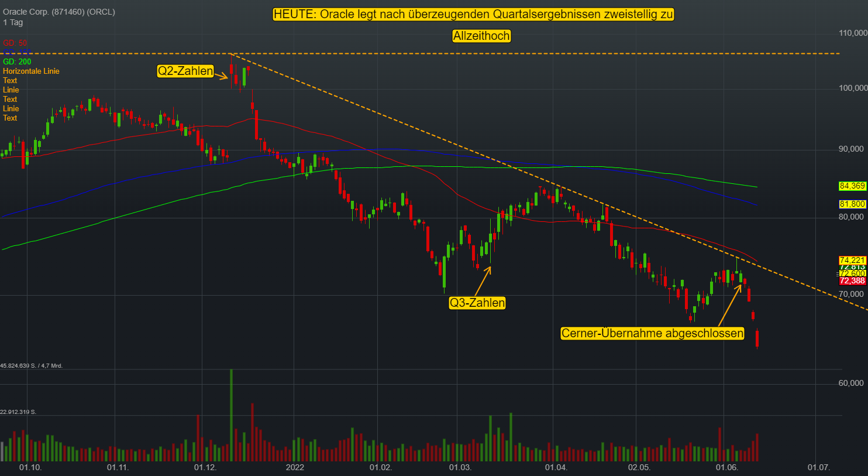Click the "01.03." date axis label
Image resolution: width=868 pixels, height=476 pixels.
point(460,467)
